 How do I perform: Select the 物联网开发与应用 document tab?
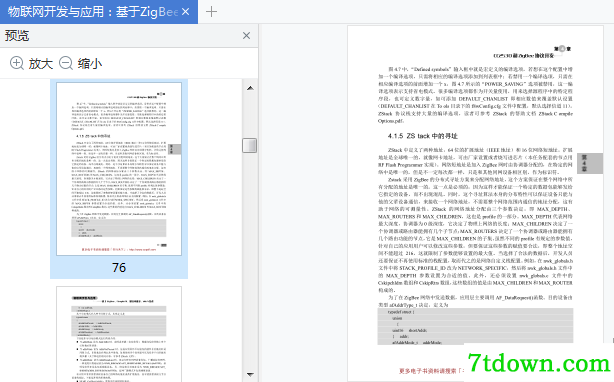[x=99, y=12]
